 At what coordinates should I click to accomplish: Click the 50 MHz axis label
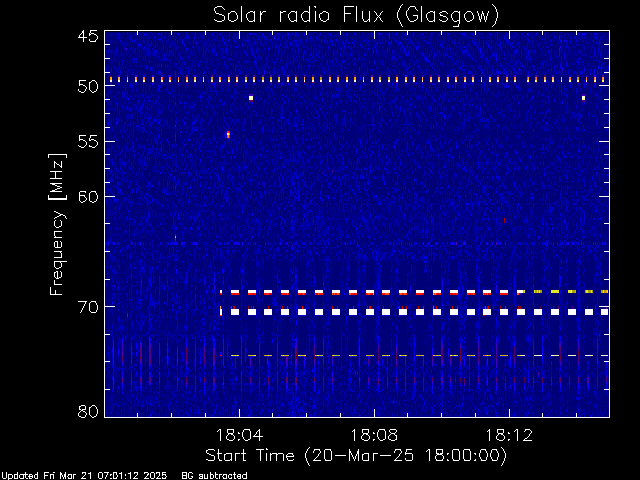tap(88, 86)
